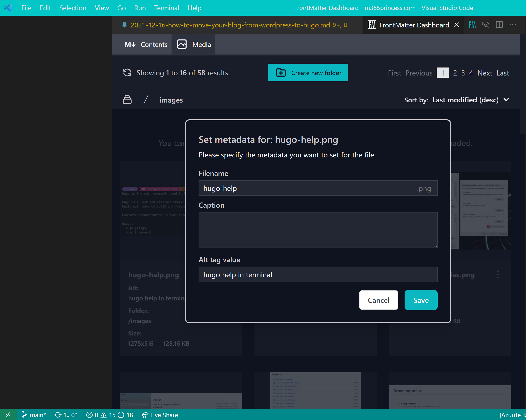
Task: Go to First page
Action: pos(395,73)
